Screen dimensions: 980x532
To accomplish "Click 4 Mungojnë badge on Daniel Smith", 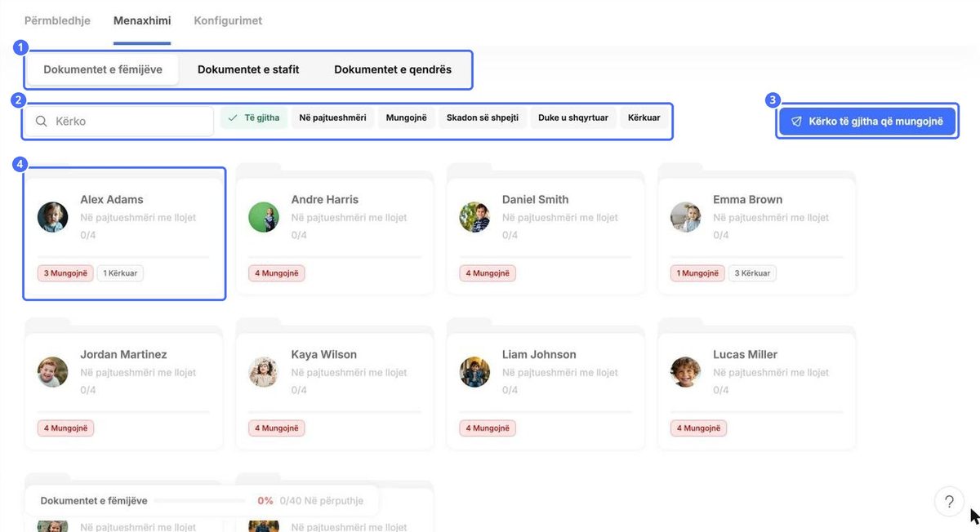I will [488, 273].
